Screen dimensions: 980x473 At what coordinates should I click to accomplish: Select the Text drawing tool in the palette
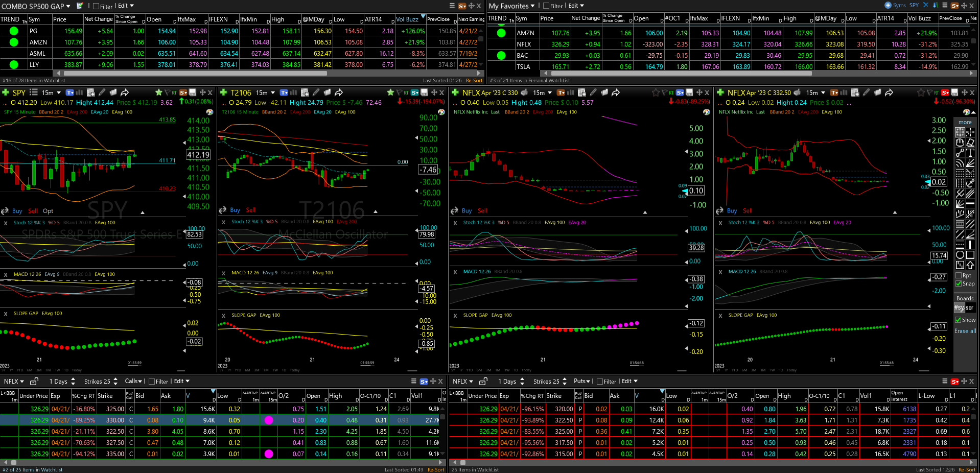tap(970, 152)
